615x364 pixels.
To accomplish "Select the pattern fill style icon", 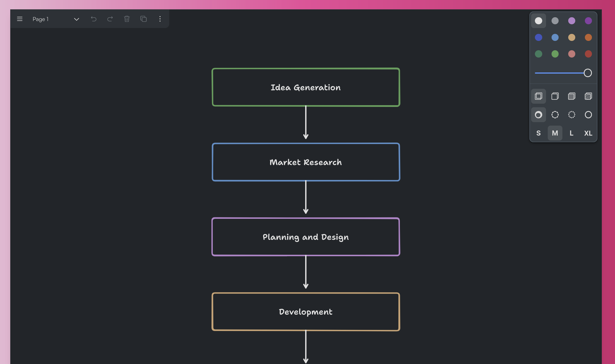I will coord(588,96).
